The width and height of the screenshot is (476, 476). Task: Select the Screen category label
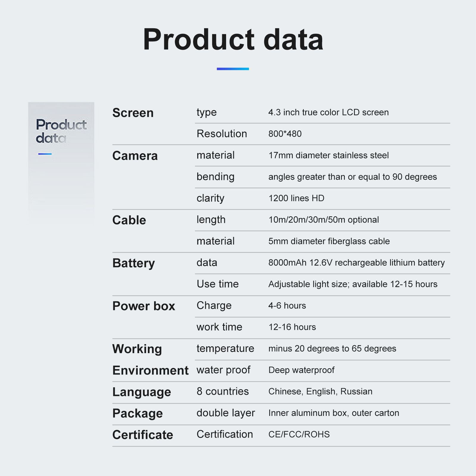click(133, 113)
